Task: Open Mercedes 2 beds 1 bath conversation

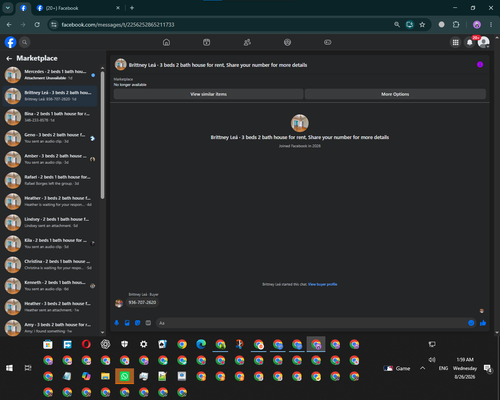Action: click(x=50, y=75)
